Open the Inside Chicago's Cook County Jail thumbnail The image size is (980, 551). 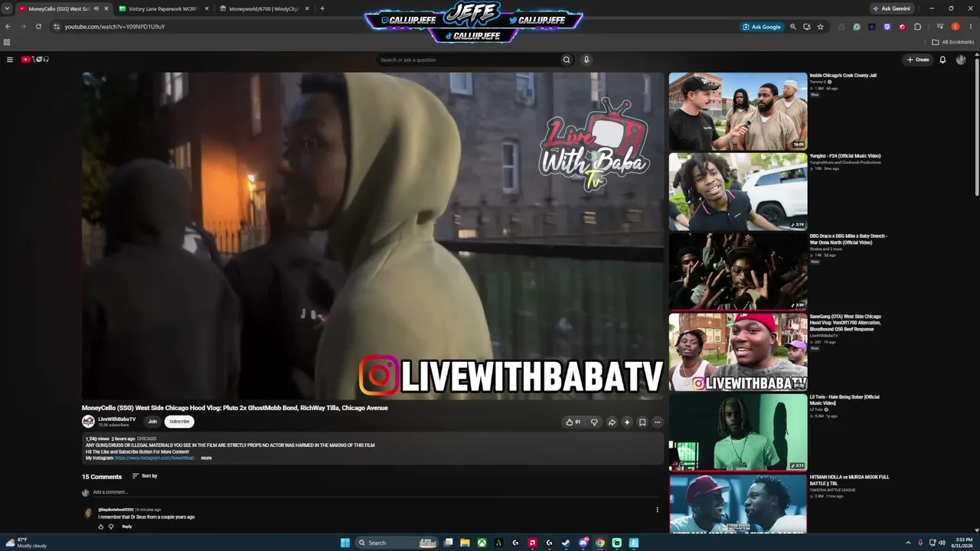point(738,111)
